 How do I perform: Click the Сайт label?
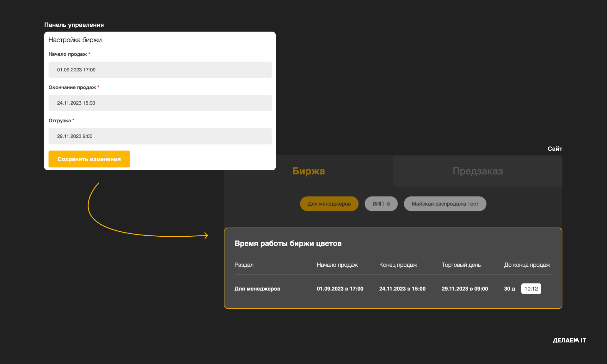[555, 149]
